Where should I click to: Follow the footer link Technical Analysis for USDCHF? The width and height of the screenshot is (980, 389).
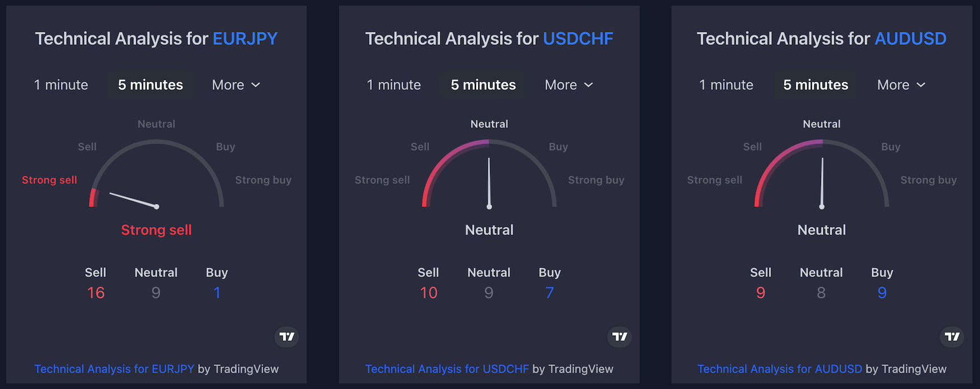(447, 369)
